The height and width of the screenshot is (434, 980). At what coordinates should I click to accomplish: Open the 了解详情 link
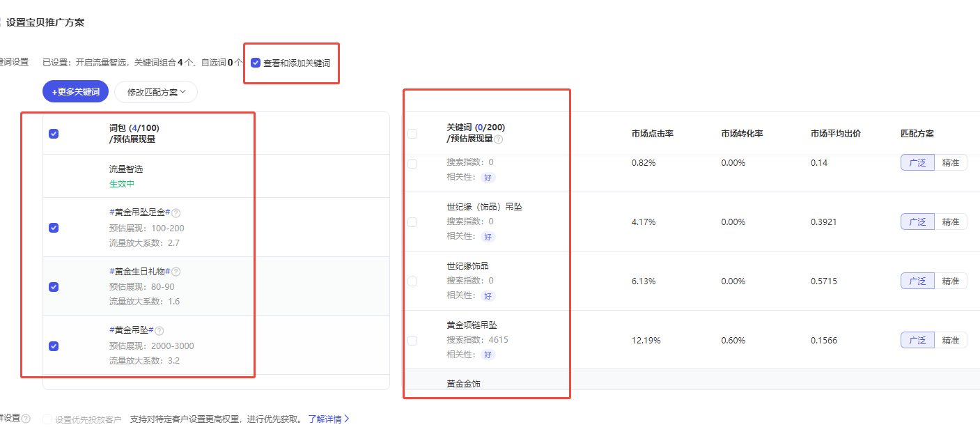point(329,419)
